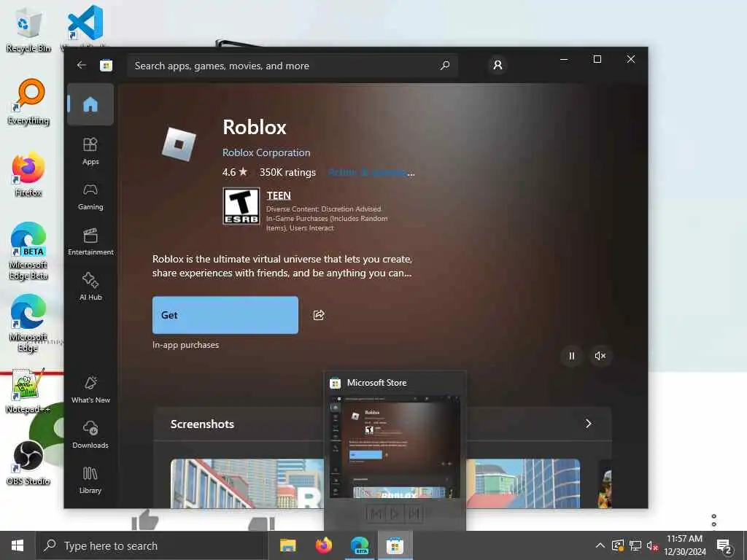The width and height of the screenshot is (747, 560).
Task: Open the notification center icon
Action: [724, 546]
